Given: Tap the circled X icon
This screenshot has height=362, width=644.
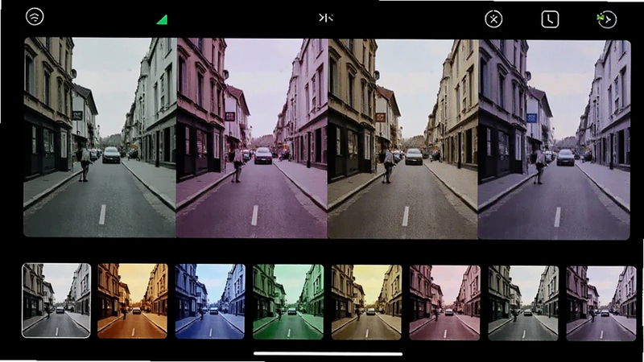Looking at the screenshot, I should [493, 19].
